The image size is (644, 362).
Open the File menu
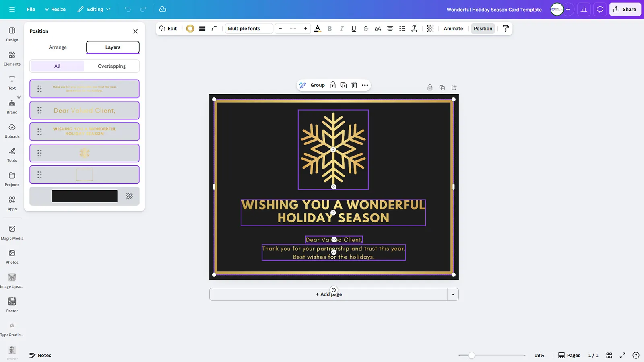tap(31, 9)
